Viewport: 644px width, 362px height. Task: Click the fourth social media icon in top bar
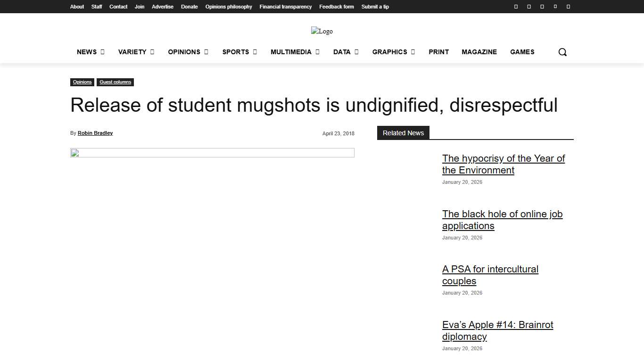tap(555, 6)
